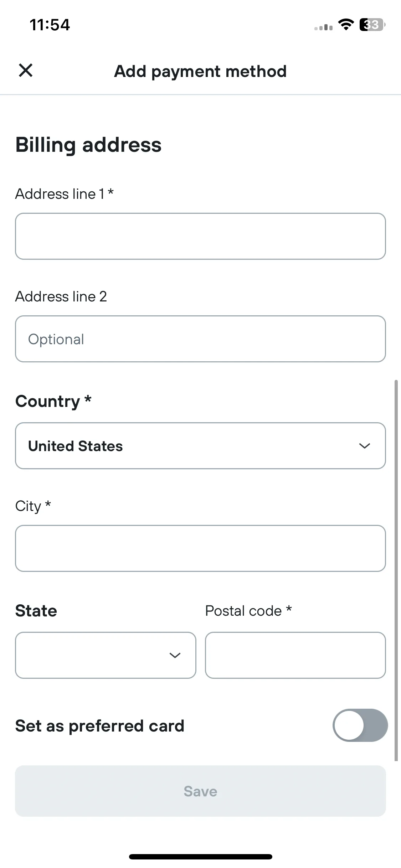The image size is (401, 868).
Task: Tap the Wi-Fi status icon
Action: click(346, 25)
